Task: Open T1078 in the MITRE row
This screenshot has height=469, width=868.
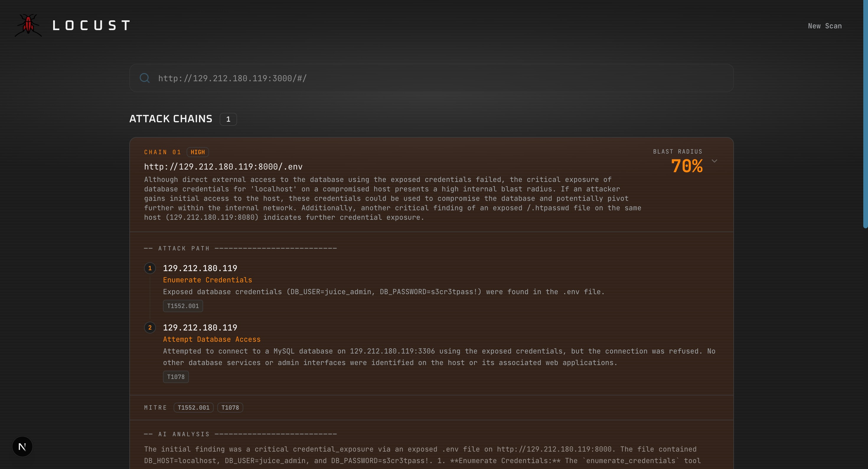Action: (230, 407)
